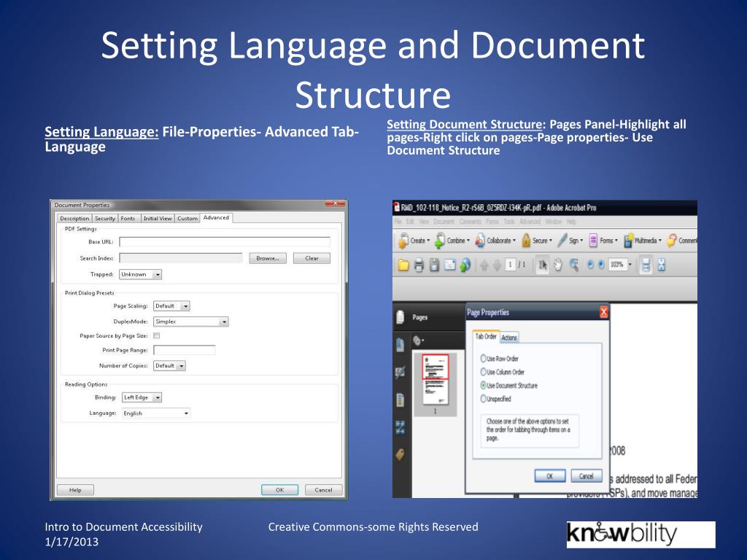This screenshot has height=560, width=747.
Task: Click the Open folder icon in Acrobat
Action: [403, 265]
